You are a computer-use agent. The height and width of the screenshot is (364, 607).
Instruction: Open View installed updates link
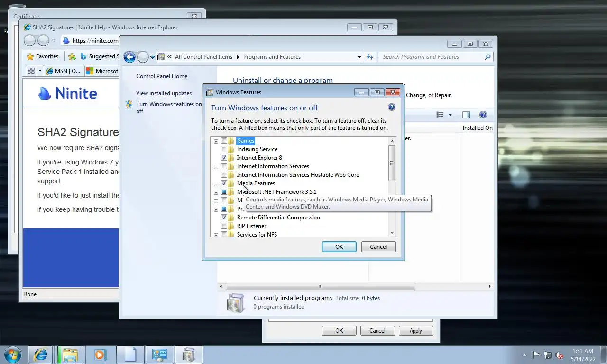tap(164, 93)
